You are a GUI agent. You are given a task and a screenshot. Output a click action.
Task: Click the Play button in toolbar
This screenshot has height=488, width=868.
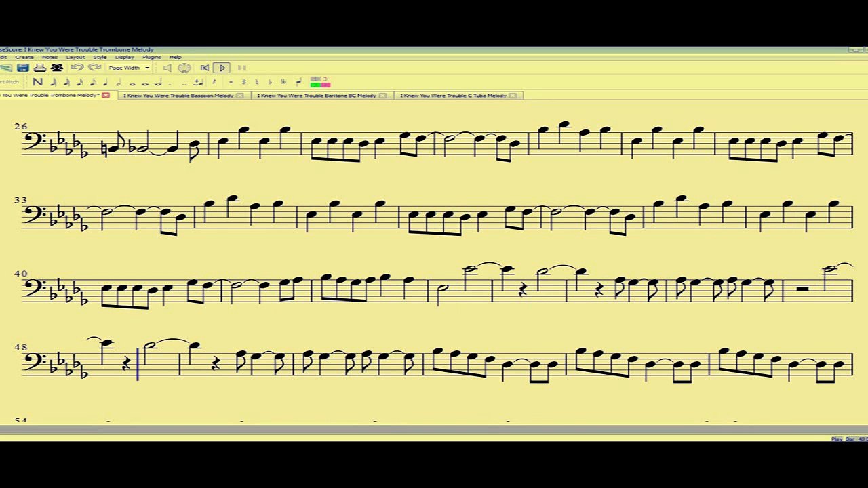coord(222,68)
